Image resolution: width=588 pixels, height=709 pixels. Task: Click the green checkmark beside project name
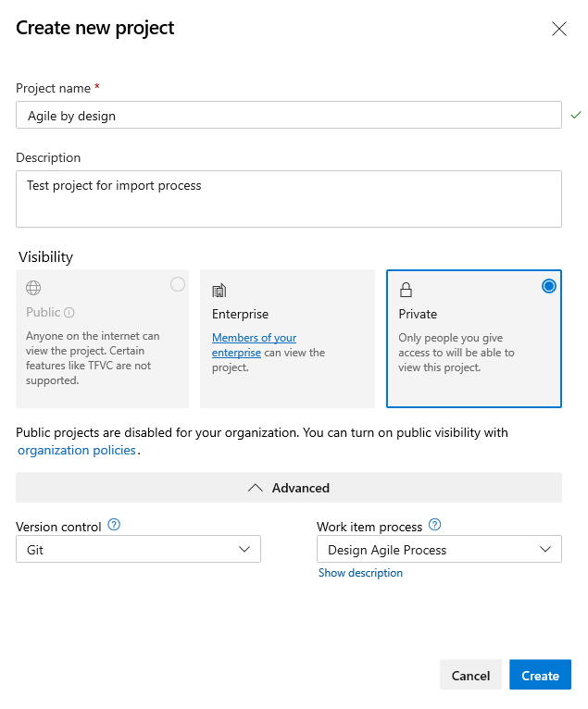coord(576,115)
